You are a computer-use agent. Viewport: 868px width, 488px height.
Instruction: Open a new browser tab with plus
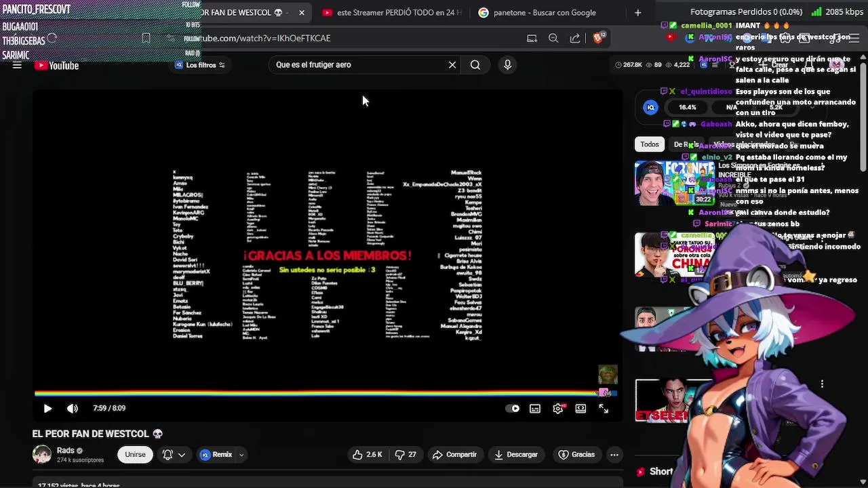coord(637,12)
